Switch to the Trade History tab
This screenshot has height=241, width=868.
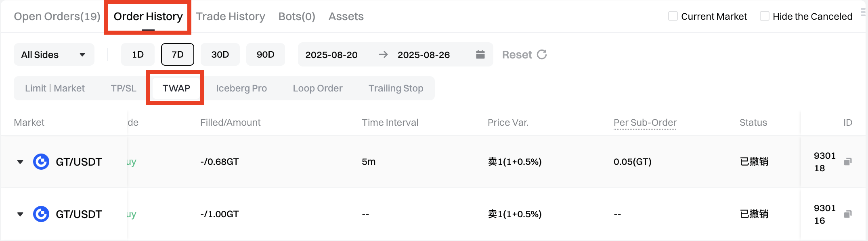click(x=231, y=17)
